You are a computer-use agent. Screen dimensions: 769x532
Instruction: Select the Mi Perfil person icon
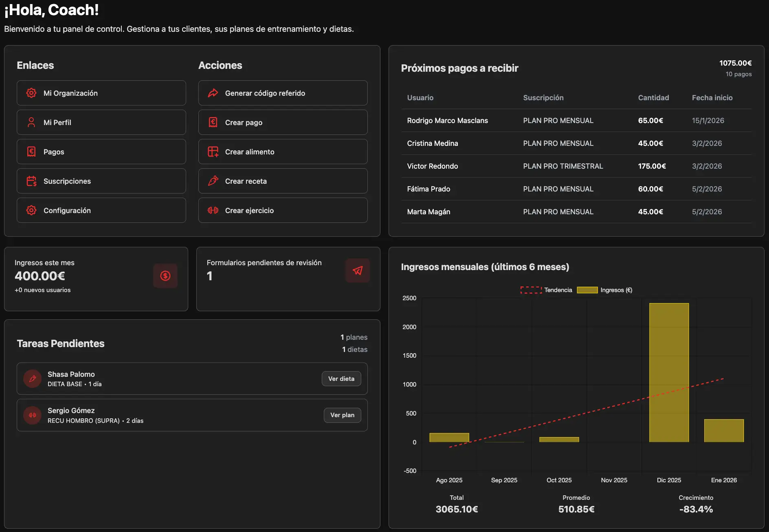pyautogui.click(x=31, y=122)
